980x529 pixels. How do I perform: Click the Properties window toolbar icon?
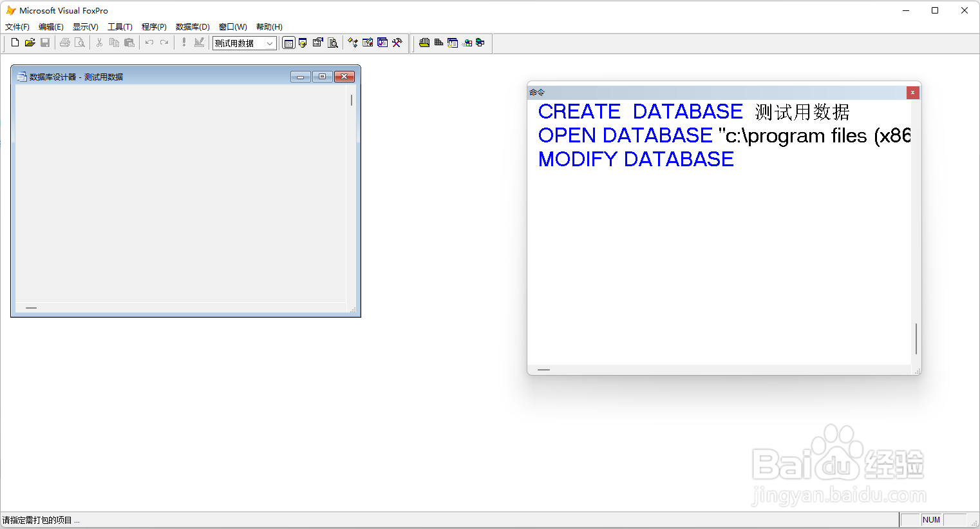pyautogui.click(x=318, y=43)
